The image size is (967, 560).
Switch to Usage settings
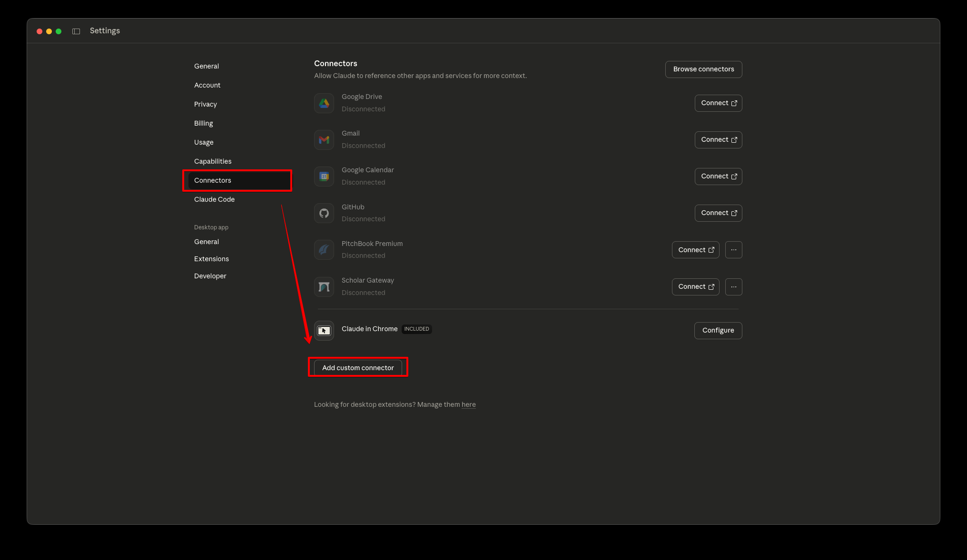tap(204, 142)
